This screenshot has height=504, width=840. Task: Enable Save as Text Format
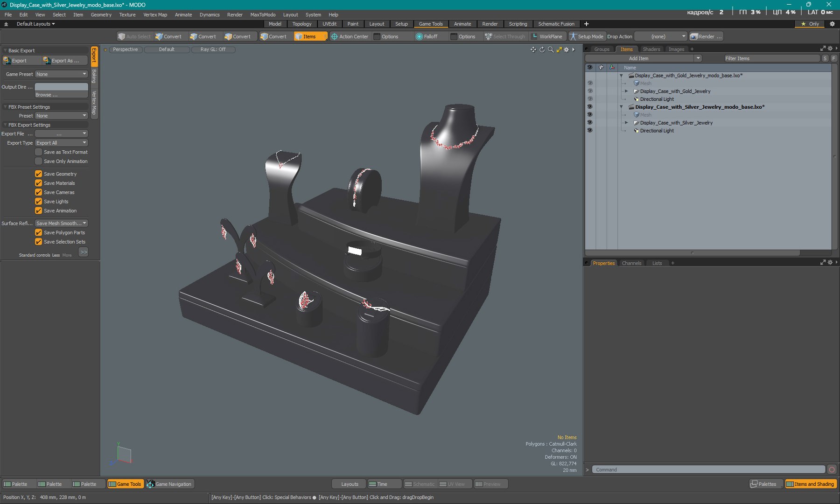(x=39, y=152)
